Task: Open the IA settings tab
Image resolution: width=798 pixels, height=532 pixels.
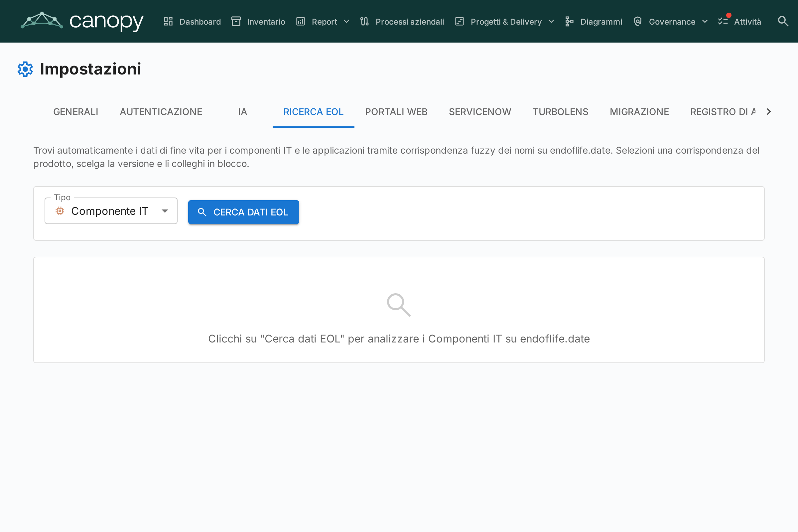Action: point(243,112)
